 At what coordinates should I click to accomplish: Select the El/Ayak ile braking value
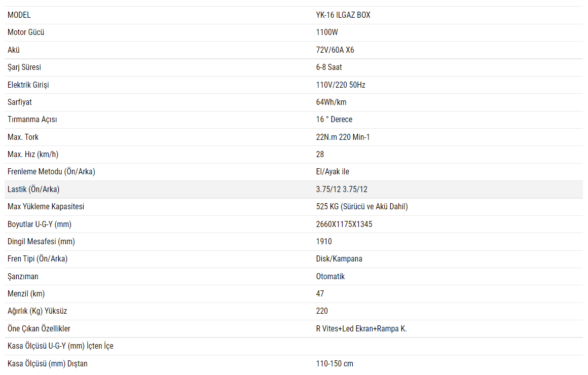tap(333, 172)
